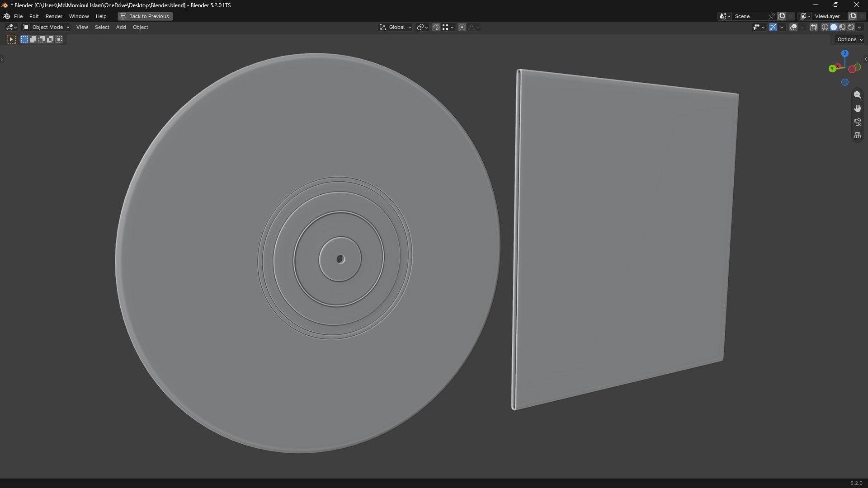The image size is (868, 488).
Task: Toggle X-Ray display
Action: click(x=813, y=28)
